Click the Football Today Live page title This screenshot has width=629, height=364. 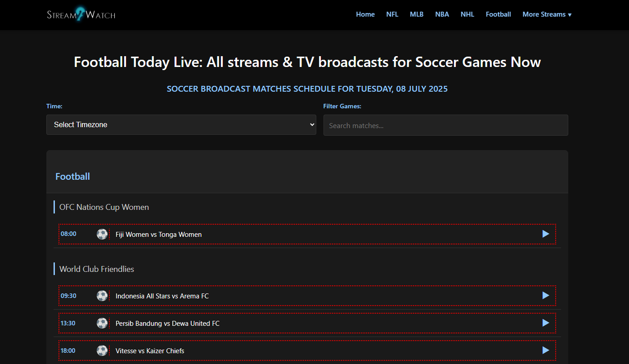click(x=307, y=62)
